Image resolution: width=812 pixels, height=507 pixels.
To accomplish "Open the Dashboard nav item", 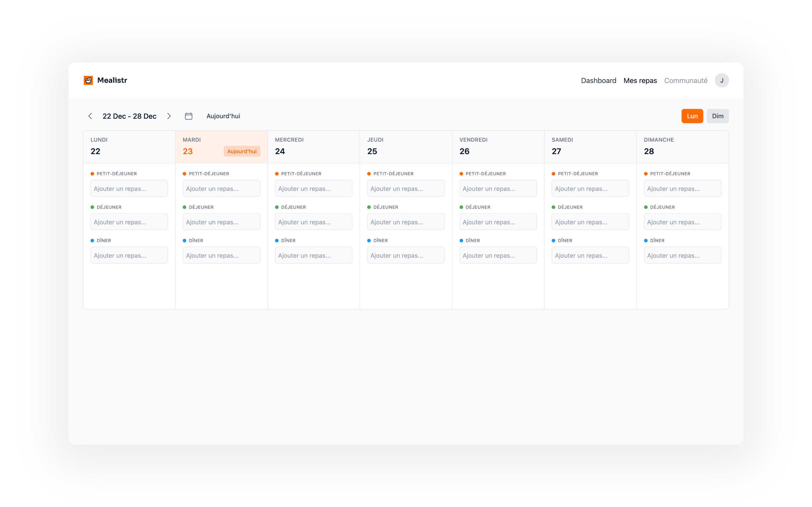I will click(x=598, y=80).
